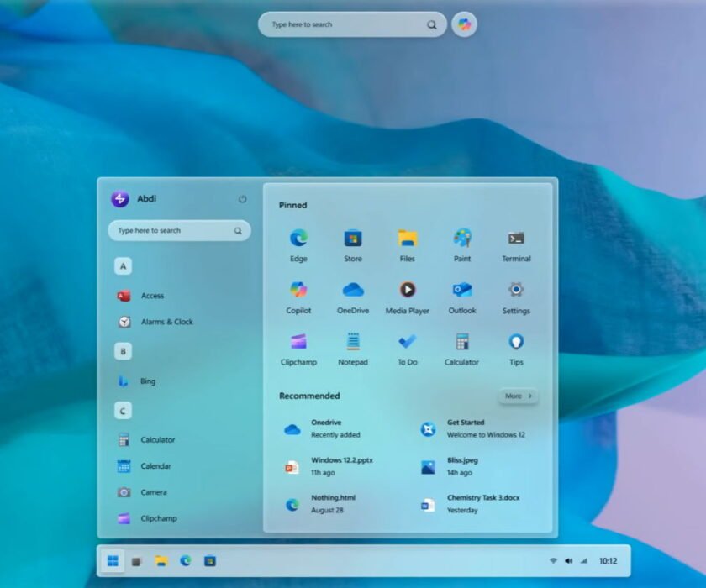Click the Recommended section heading

click(309, 396)
